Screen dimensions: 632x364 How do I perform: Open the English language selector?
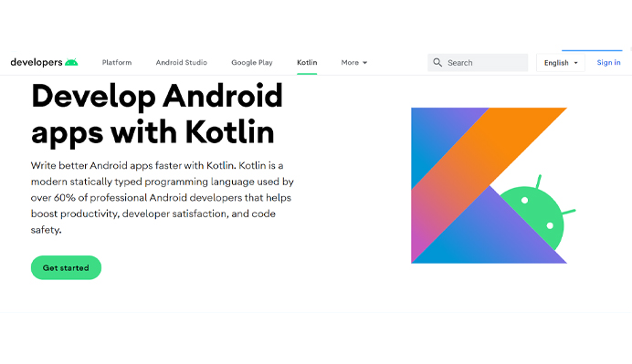[x=561, y=63]
